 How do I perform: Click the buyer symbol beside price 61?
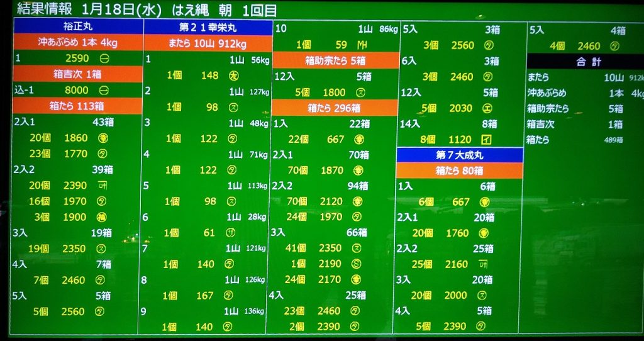pos(232,233)
